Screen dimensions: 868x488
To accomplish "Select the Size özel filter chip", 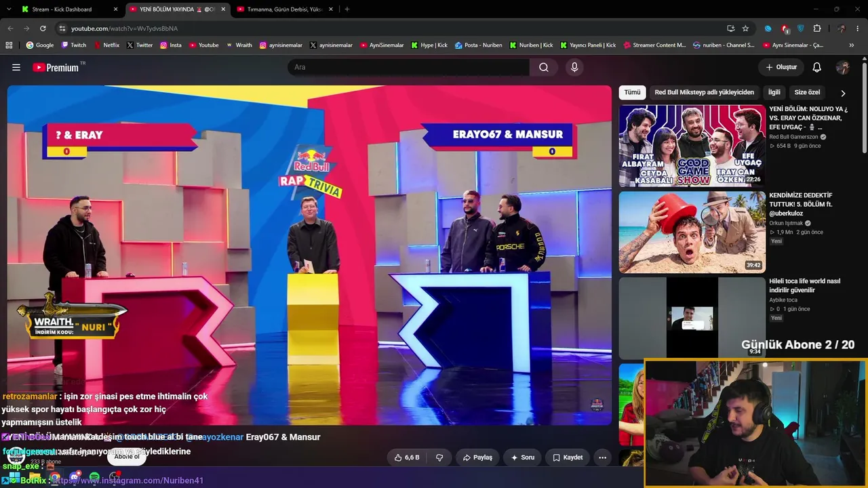I will tap(807, 92).
